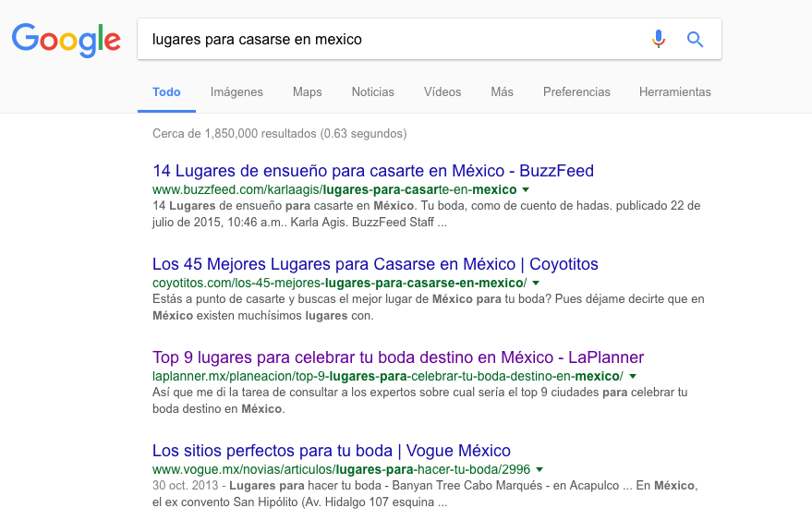Image resolution: width=812 pixels, height=532 pixels.
Task: Open the BuzzFeed 14 Lugares result
Action: 372,171
